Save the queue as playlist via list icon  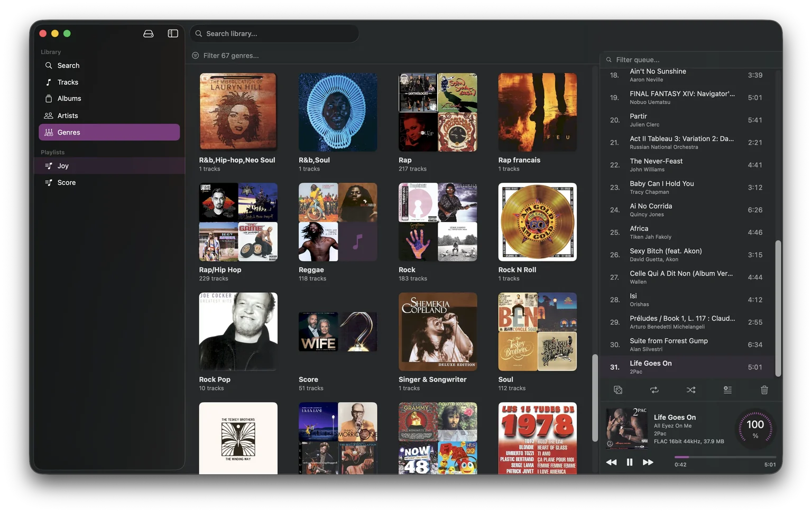tap(727, 390)
